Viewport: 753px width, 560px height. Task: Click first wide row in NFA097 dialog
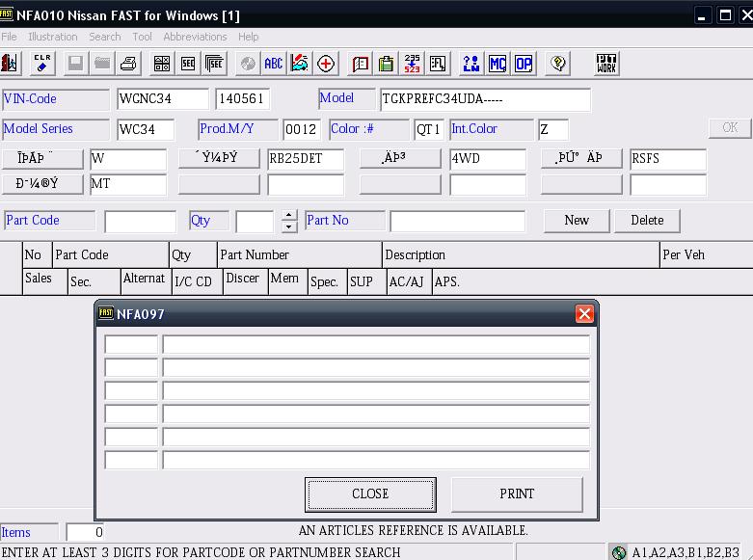tap(376, 344)
